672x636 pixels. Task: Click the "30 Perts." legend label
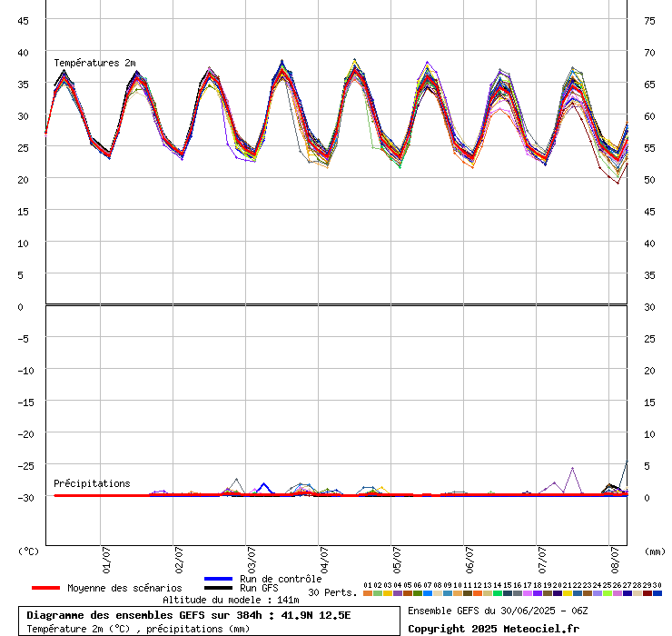(x=332, y=592)
